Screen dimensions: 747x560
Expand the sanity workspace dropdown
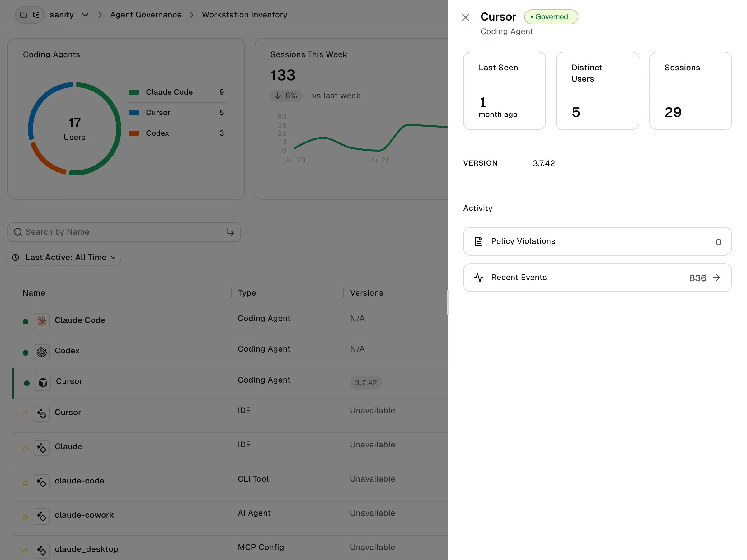pos(85,15)
